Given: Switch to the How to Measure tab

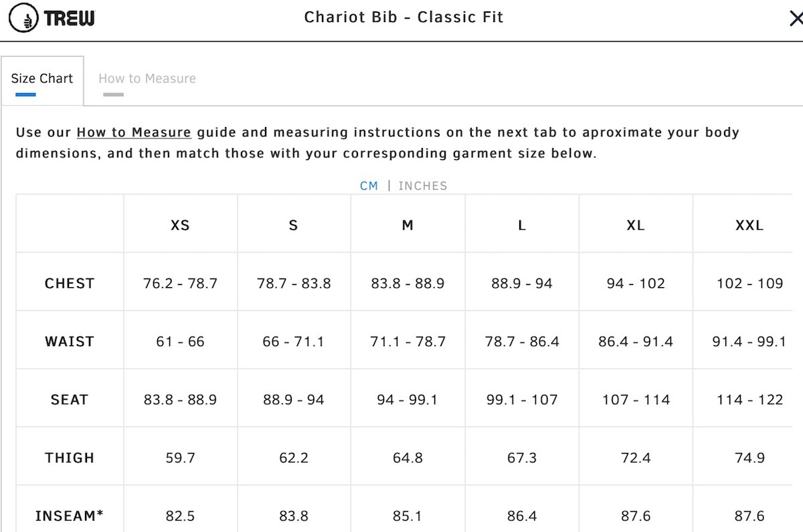Looking at the screenshot, I should click(147, 79).
